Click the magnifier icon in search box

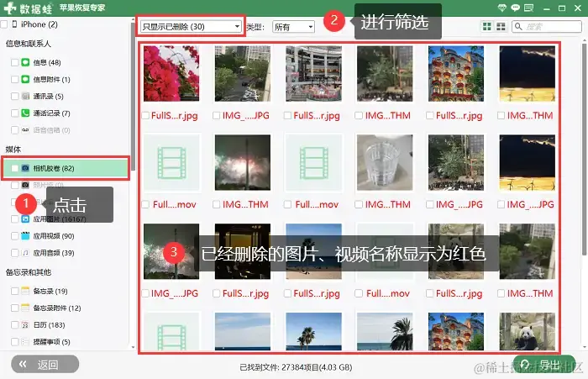tap(518, 26)
